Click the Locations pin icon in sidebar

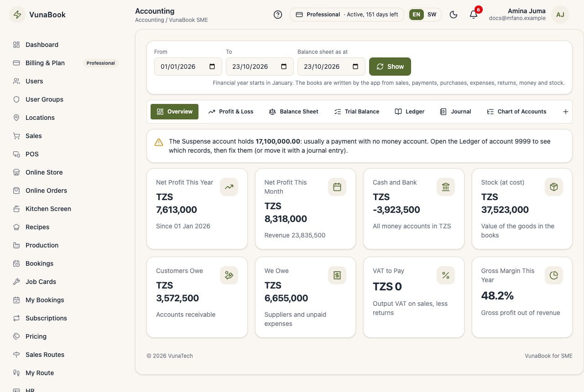click(16, 118)
